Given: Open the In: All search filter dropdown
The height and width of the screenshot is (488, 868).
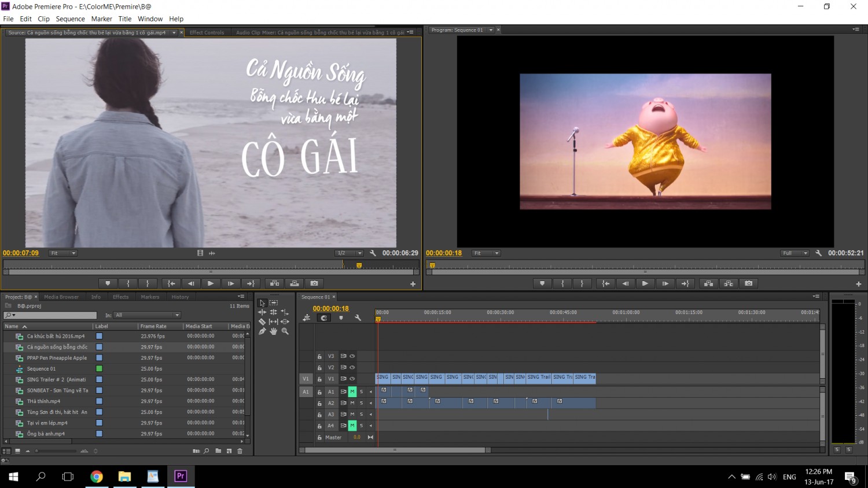Looking at the screenshot, I should coord(148,315).
